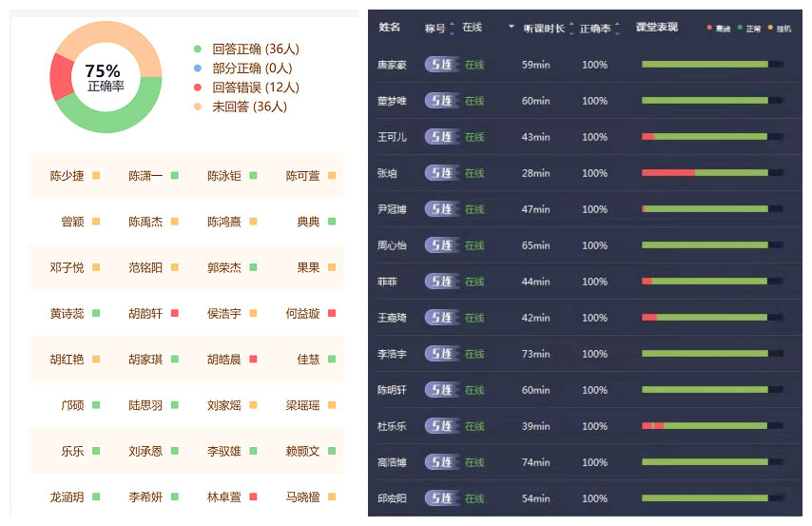Open student 杜乐乐 in the list
This screenshot has width=812, height=526.
(392, 426)
